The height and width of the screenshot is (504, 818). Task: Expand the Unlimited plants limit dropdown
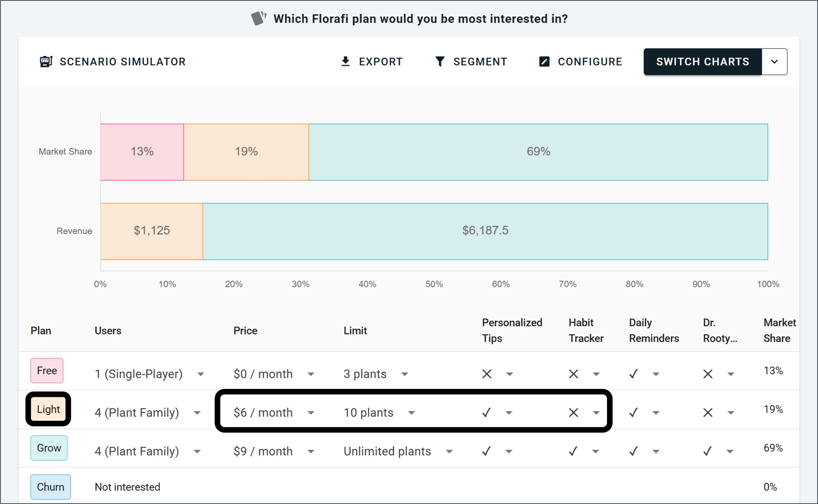449,451
